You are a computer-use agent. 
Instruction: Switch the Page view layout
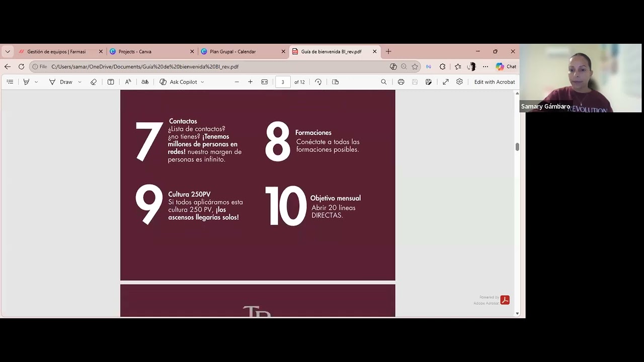pyautogui.click(x=335, y=82)
